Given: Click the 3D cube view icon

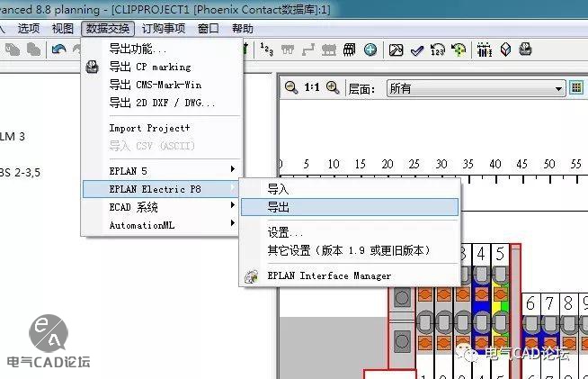Looking at the screenshot, I should tap(505, 50).
